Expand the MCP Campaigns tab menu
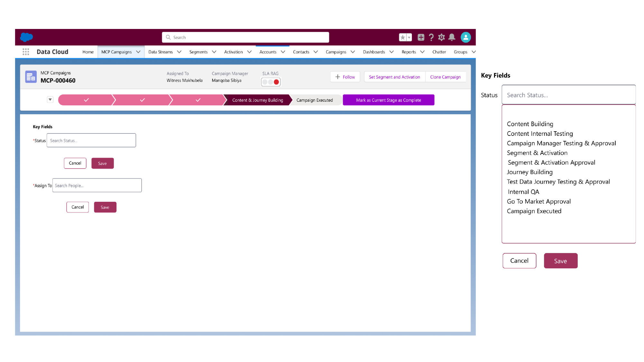This screenshot has height=362, width=644. click(x=138, y=52)
